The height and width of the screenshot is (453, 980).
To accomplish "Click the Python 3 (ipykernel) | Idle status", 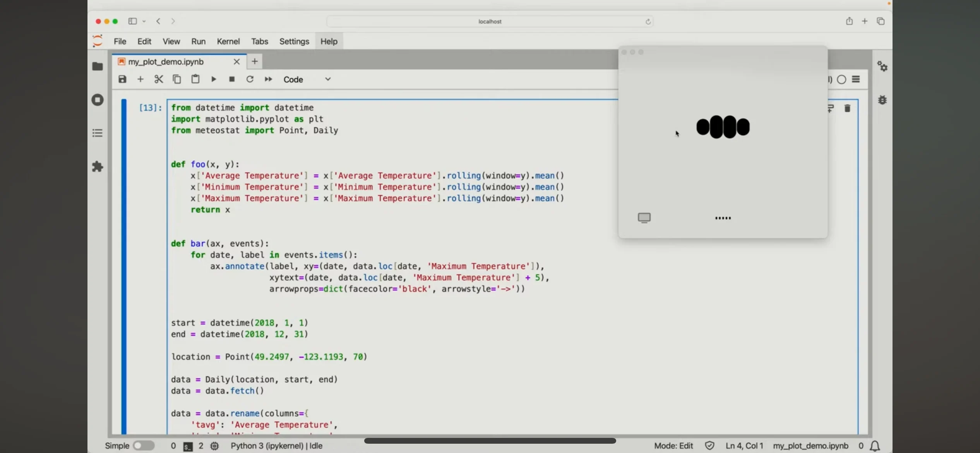I will point(276,446).
